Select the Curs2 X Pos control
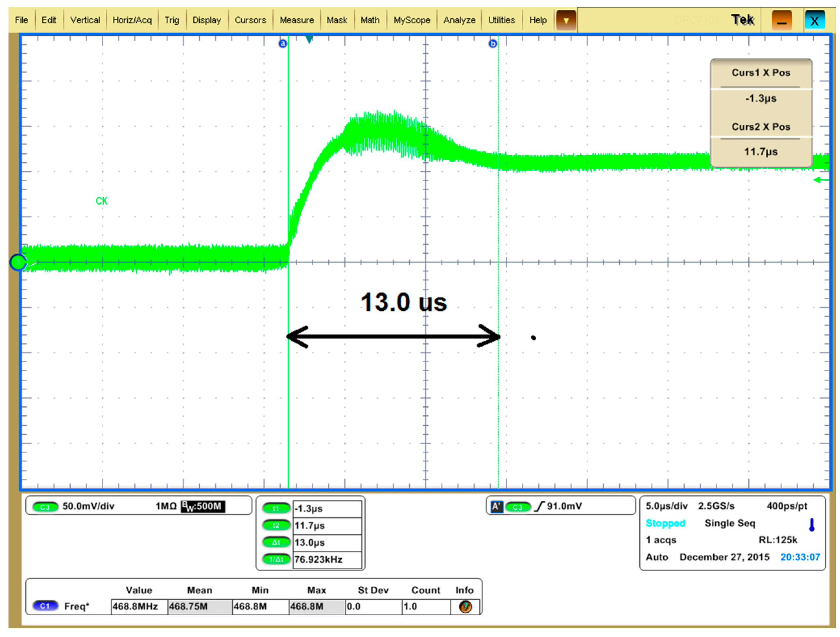Image resolution: width=840 pixels, height=637 pixels. pos(761,127)
